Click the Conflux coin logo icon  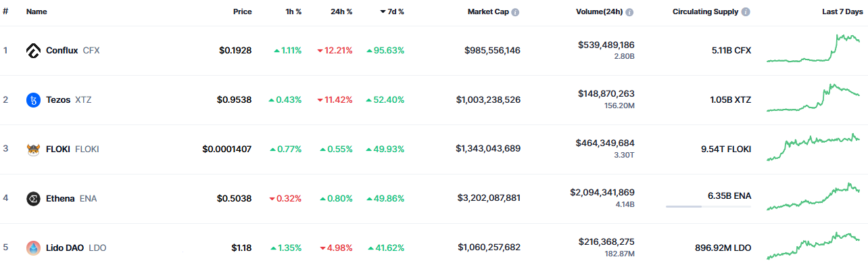tap(33, 51)
